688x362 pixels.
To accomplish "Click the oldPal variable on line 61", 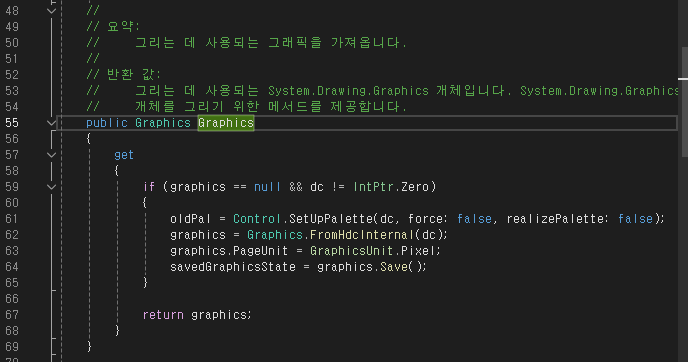I will point(190,219).
